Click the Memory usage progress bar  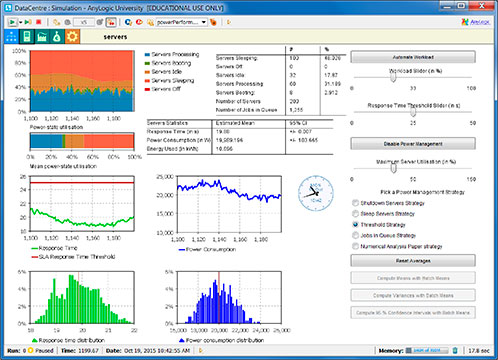click(x=426, y=350)
